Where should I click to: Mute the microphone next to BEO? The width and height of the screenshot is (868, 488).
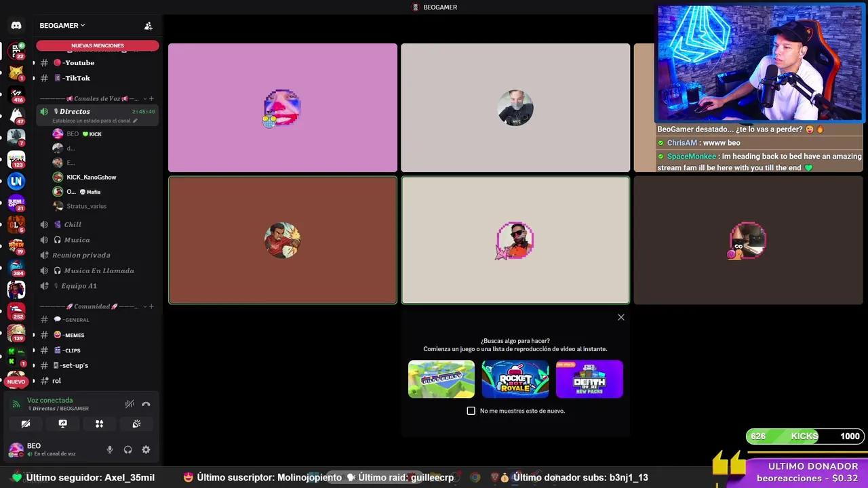tap(110, 449)
